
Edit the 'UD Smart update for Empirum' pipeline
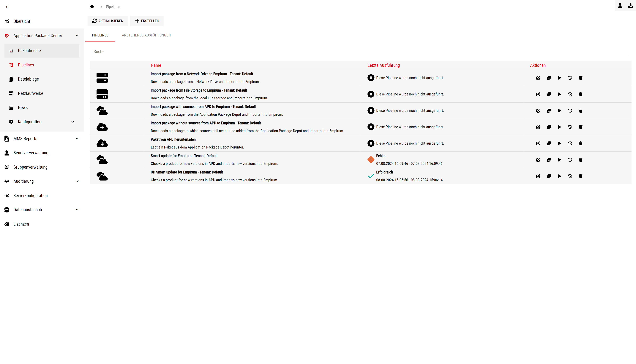[538, 176]
